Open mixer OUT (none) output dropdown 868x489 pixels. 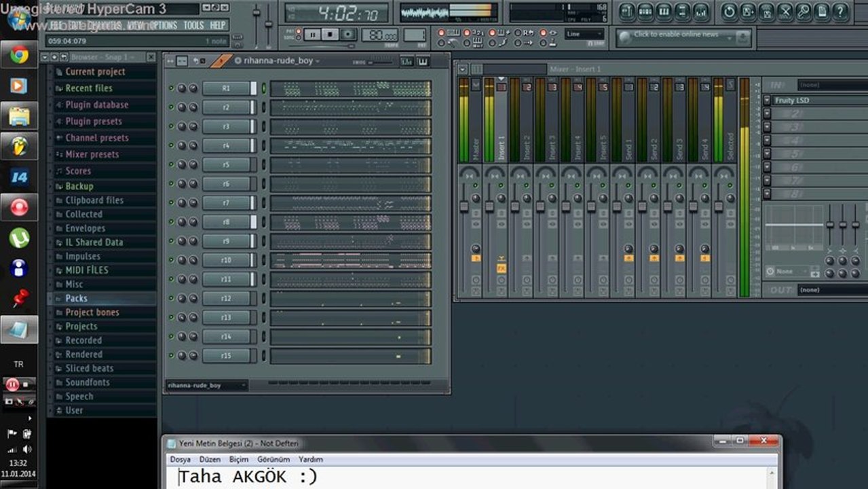831,290
